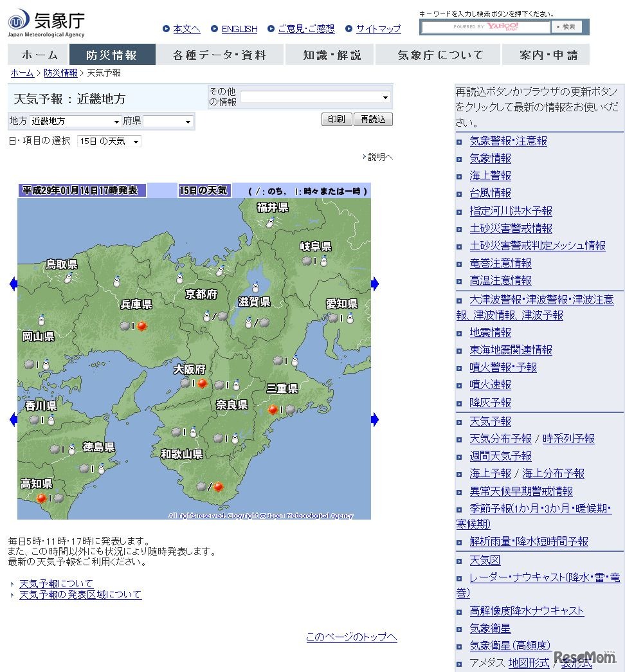Viewport: 625px width, 672px height.
Task: Click the 防災情報 breadcrumb link
Action: tap(61, 73)
